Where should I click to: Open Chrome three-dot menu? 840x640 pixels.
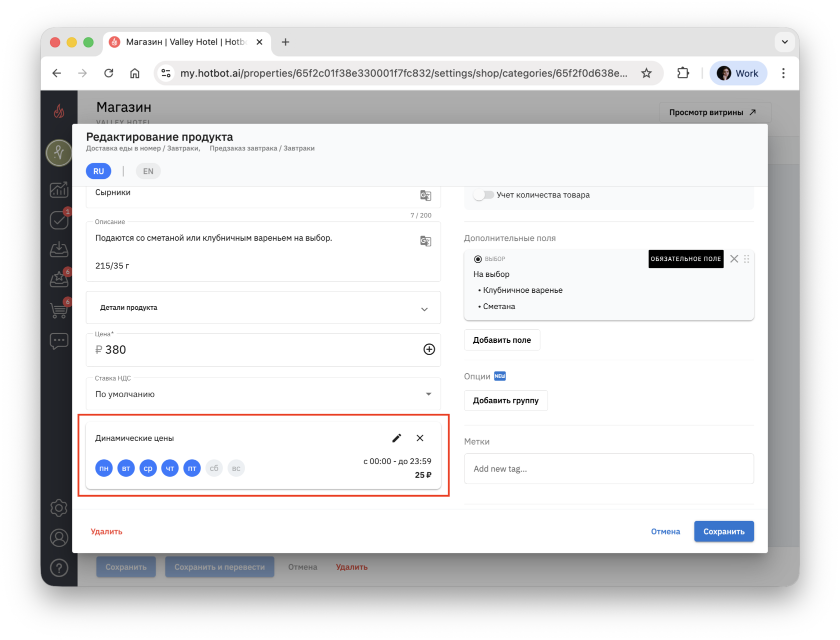point(783,73)
